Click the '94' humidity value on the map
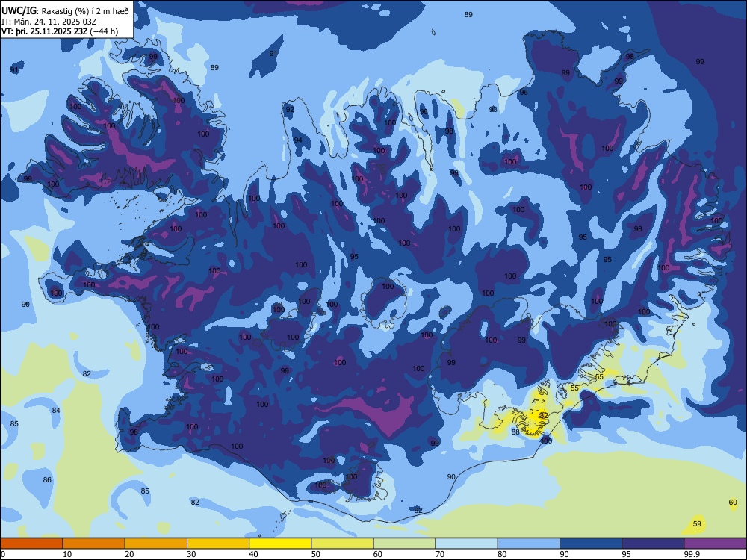 pos(298,140)
